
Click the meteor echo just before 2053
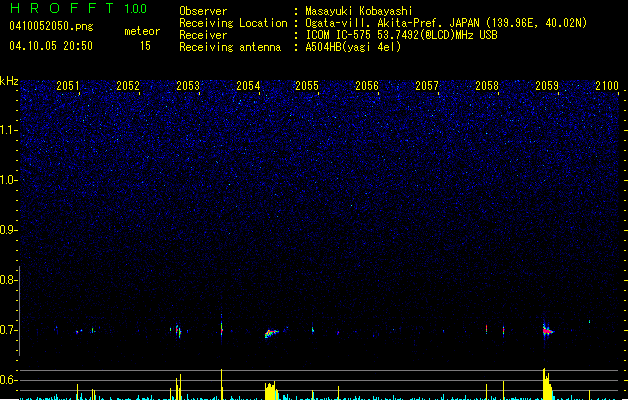(x=178, y=331)
